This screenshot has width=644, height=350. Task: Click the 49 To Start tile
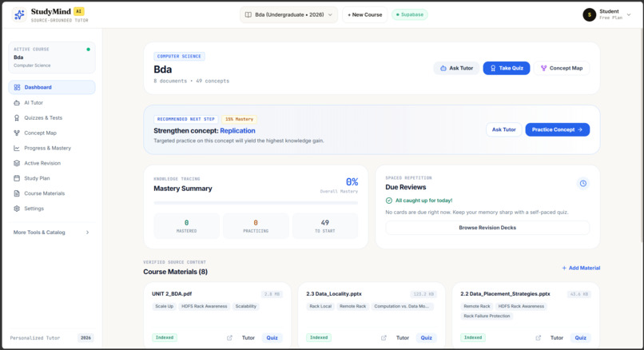(x=325, y=226)
